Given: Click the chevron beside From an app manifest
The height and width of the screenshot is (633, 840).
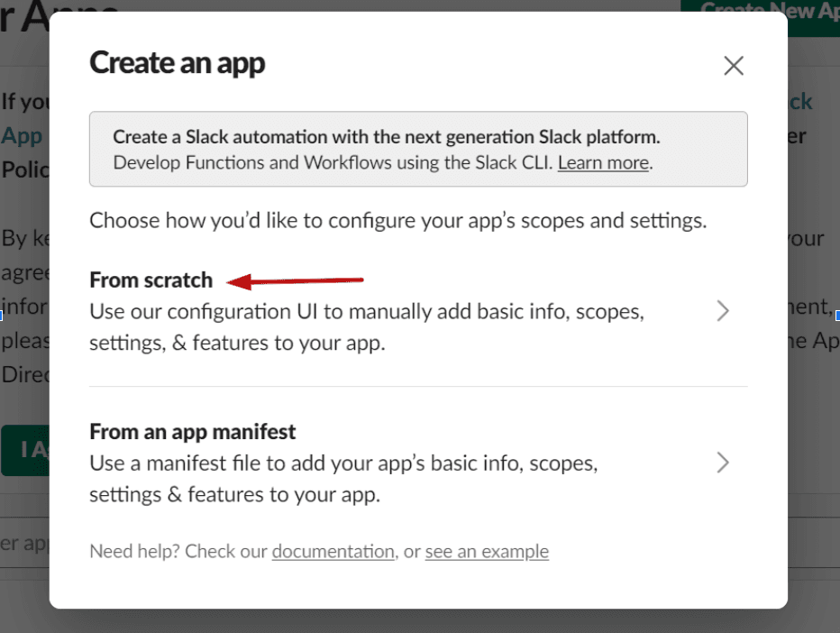Looking at the screenshot, I should (x=723, y=463).
